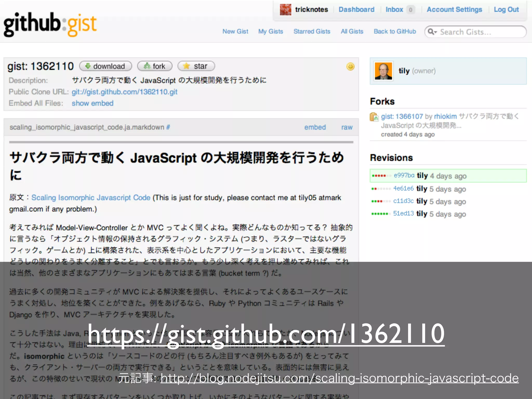This screenshot has width=532, height=399.
Task: Click diff dots for revision e997ba
Action: (x=381, y=176)
